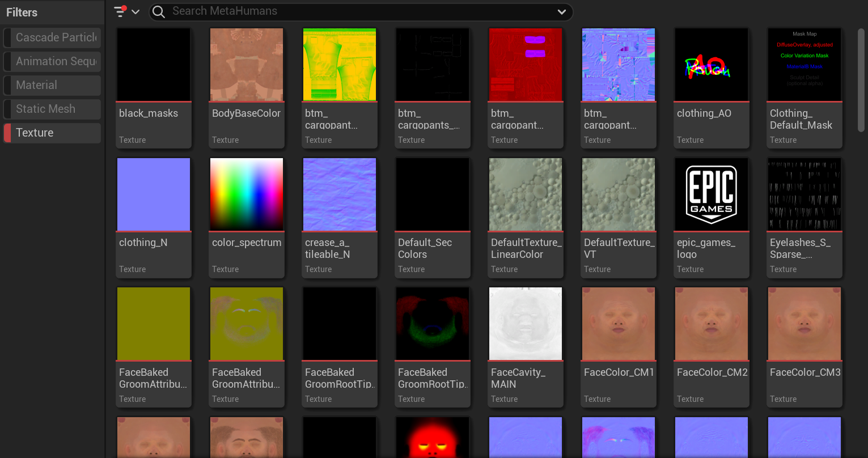868x458 pixels.
Task: Select the color_spectrum texture asset
Action: 247,218
